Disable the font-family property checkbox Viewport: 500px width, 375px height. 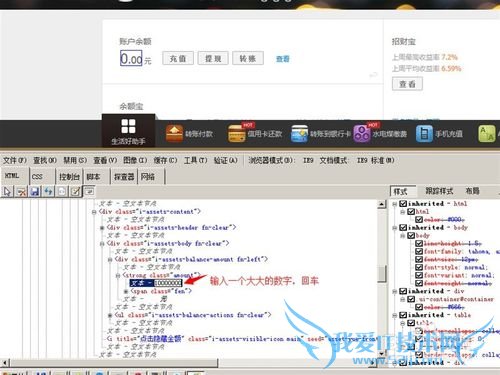(x=419, y=251)
